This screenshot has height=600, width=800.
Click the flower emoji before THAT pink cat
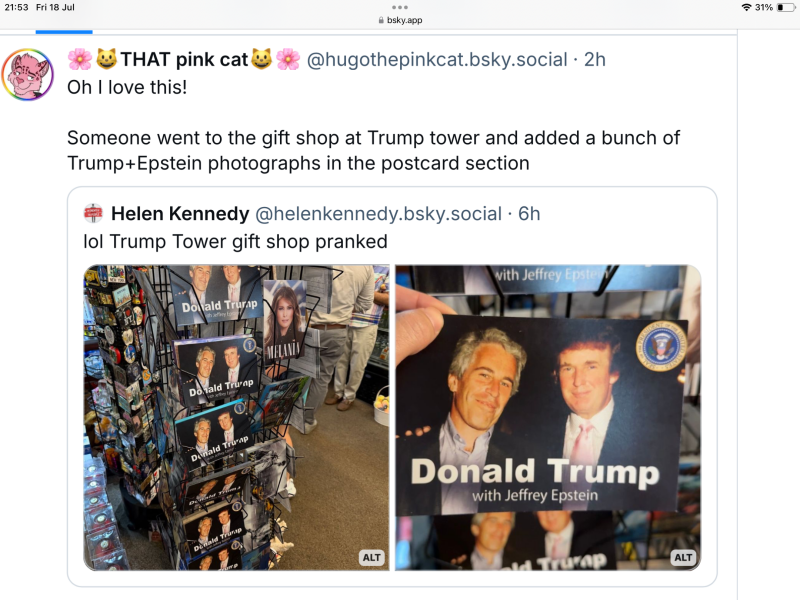[76, 60]
